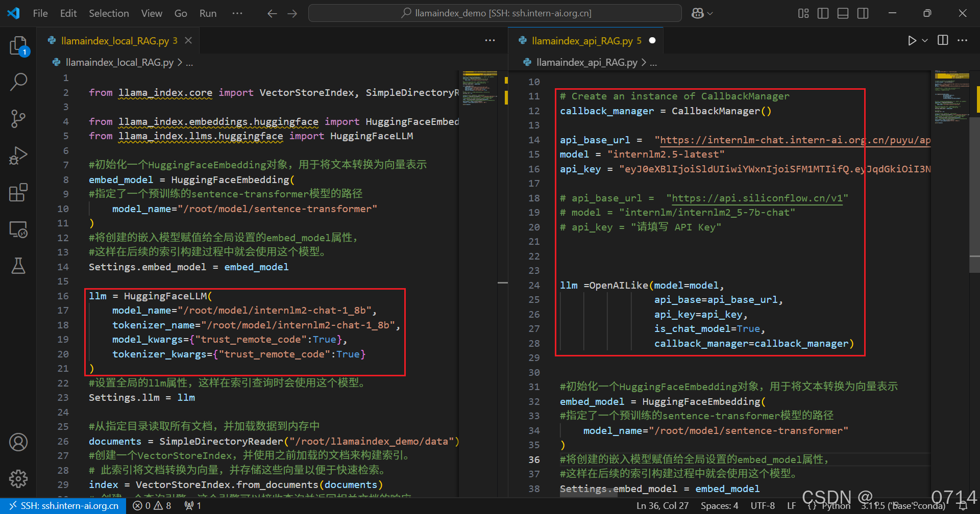Change indentation via Spaces: 4

click(x=719, y=506)
